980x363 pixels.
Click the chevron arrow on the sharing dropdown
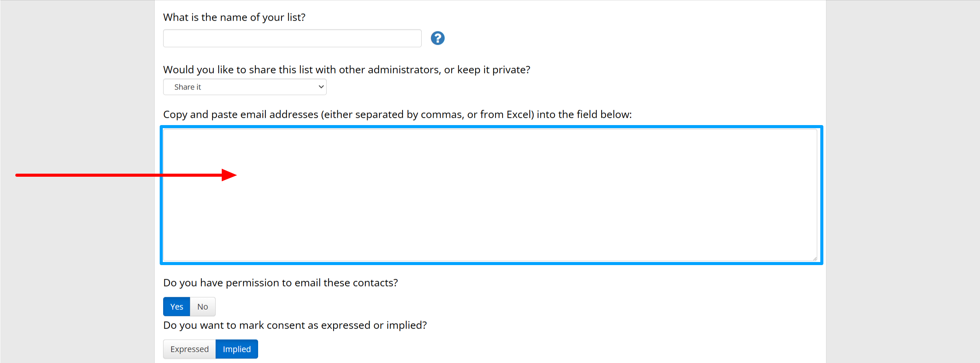coord(321,87)
